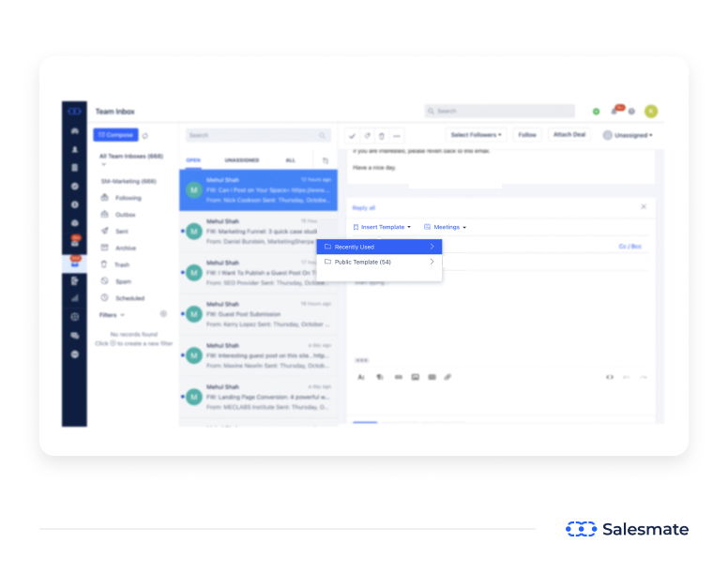728x574 pixels.
Task: Open the reports chart icon in sidebar
Action: tap(74, 298)
